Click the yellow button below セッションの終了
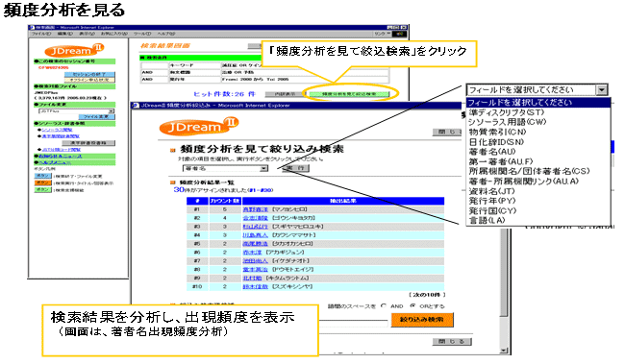The width and height of the screenshot is (625, 364). tap(89, 80)
